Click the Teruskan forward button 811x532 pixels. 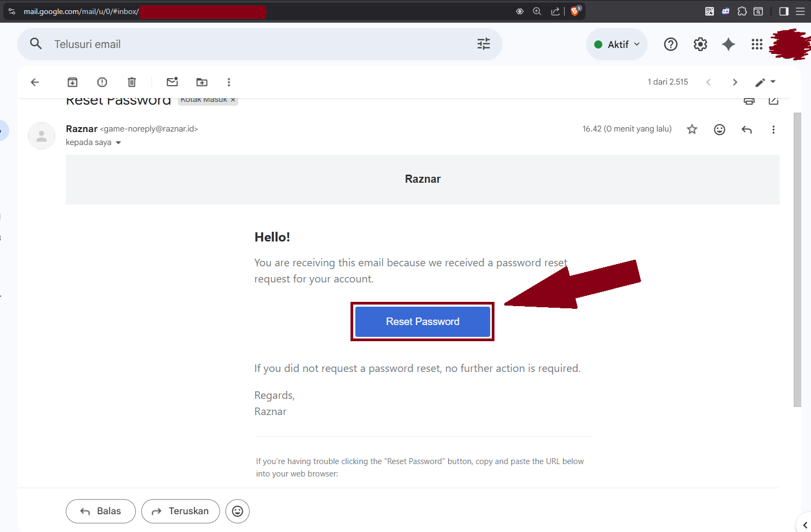pyautogui.click(x=181, y=511)
